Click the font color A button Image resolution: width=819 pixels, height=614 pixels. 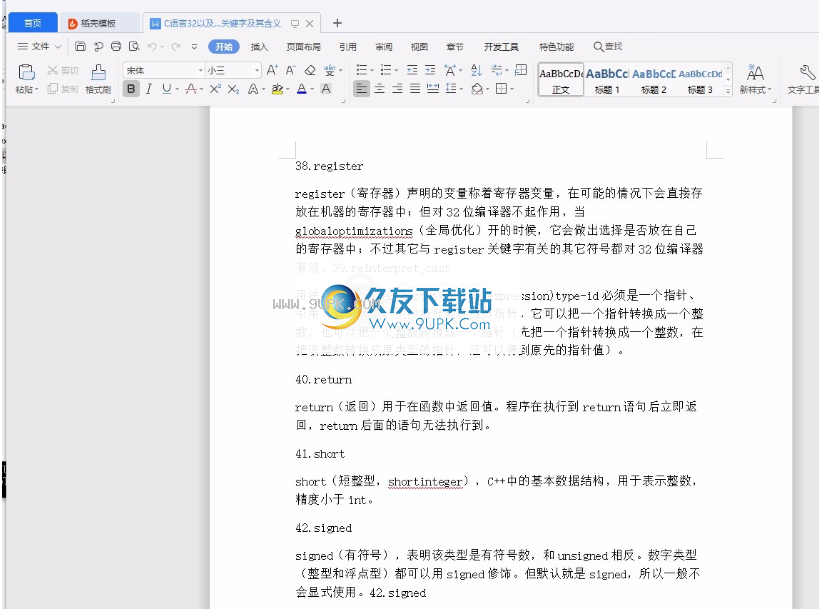point(301,89)
